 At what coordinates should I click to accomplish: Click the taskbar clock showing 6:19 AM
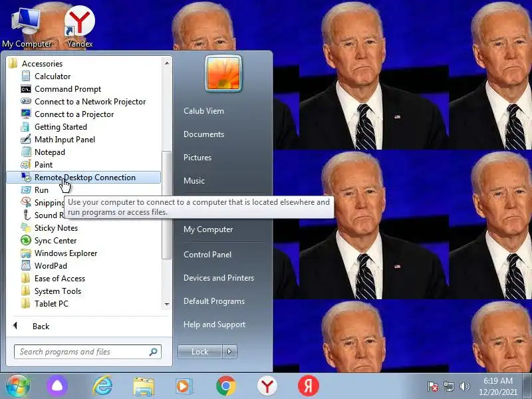(498, 386)
